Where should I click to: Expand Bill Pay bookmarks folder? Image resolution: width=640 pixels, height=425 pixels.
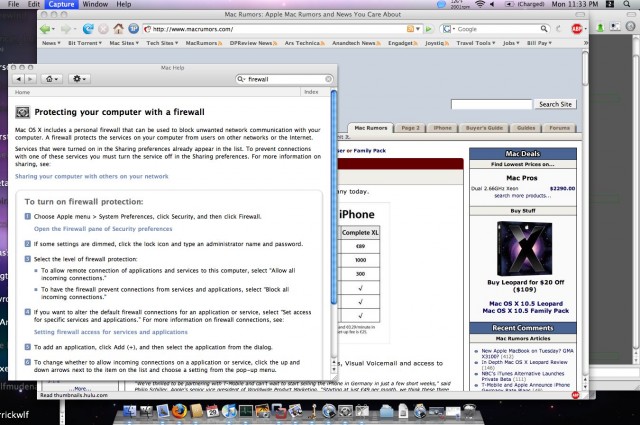pyautogui.click(x=539, y=43)
